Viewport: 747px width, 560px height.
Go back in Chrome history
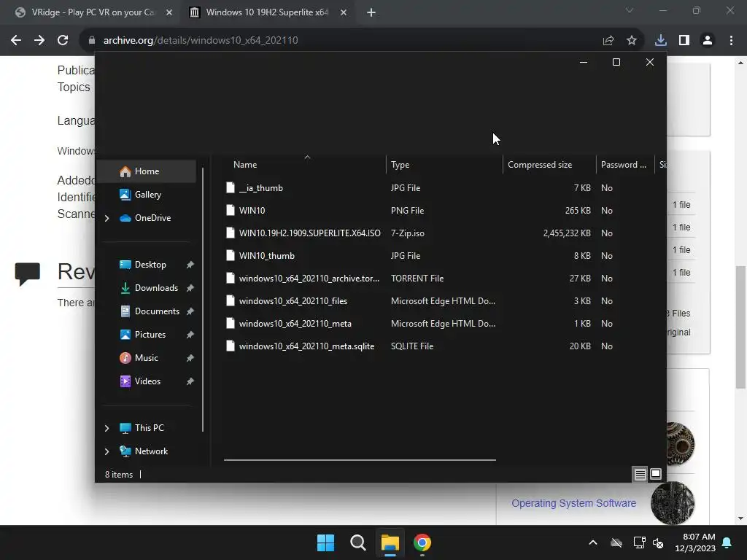click(x=16, y=41)
